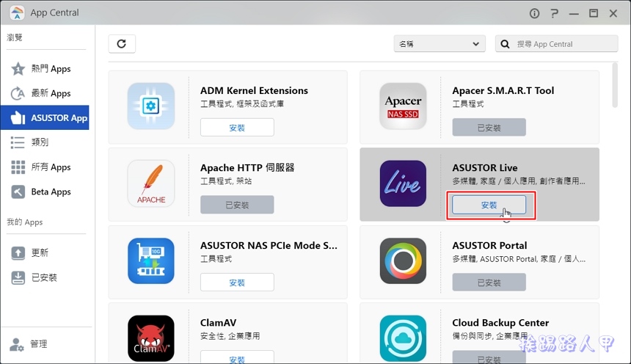Click the download tray icon for 已安裝
Viewport: 631px width, 364px height.
click(x=18, y=277)
